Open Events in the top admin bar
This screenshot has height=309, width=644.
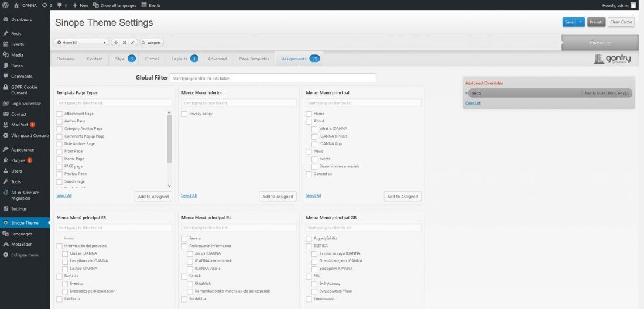(150, 5)
